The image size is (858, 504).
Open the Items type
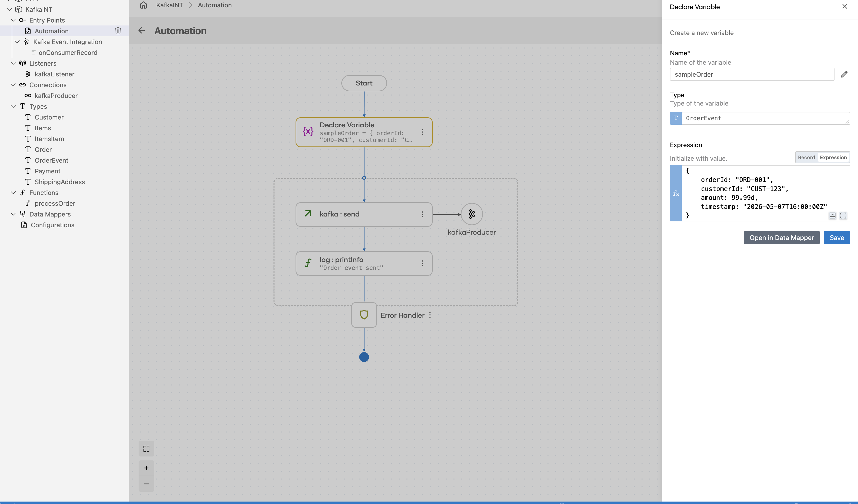click(43, 128)
